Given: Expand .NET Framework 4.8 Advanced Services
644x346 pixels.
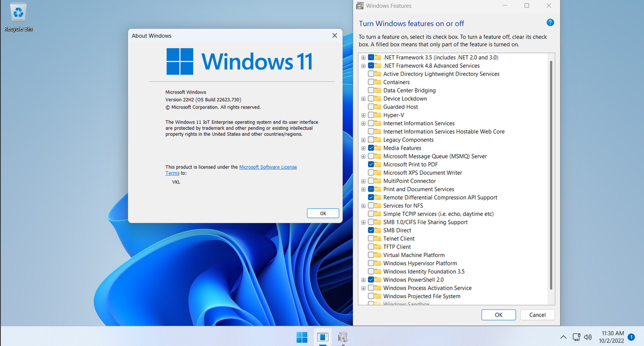Looking at the screenshot, I should click(363, 66).
